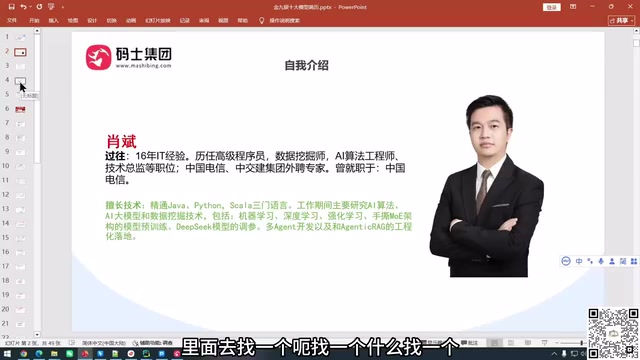
Task: Click the green 擅长技术 paragraph text
Action: [x=258, y=220]
